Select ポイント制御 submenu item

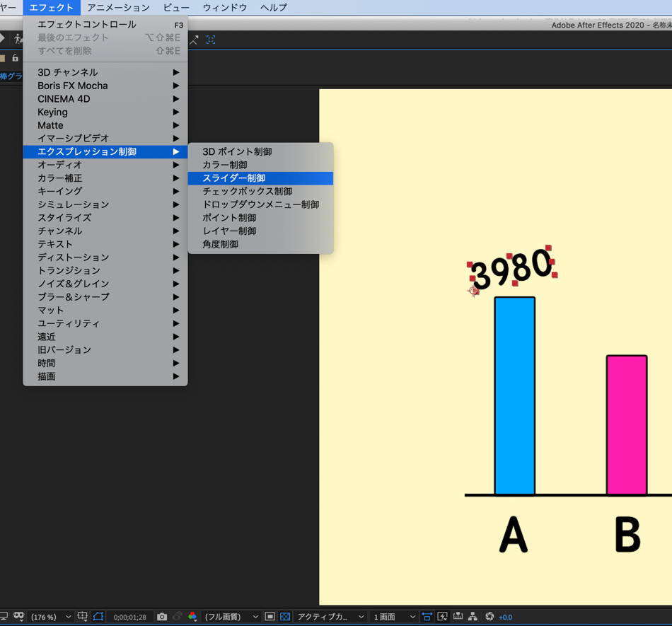tap(260, 218)
